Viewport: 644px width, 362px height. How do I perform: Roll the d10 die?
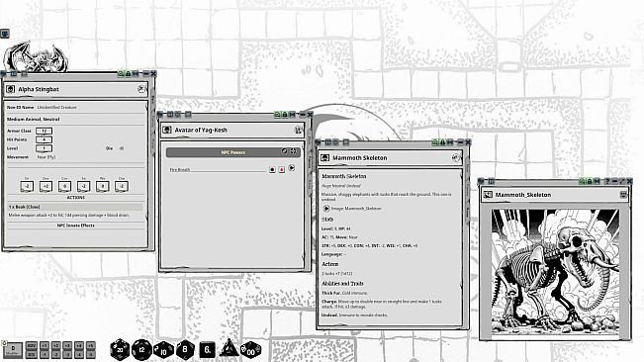click(163, 350)
